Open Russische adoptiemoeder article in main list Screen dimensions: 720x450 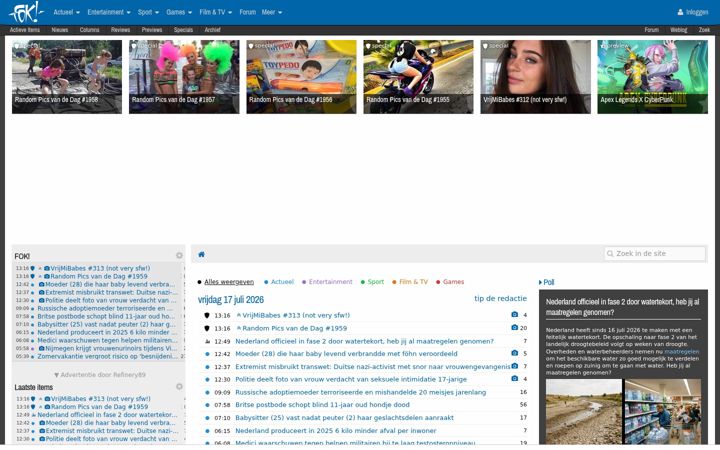pyautogui.click(x=360, y=393)
